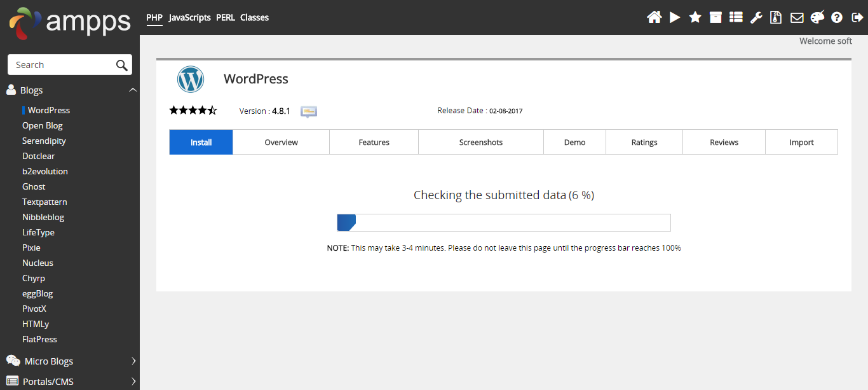Click the AMPPS logo

(70, 22)
